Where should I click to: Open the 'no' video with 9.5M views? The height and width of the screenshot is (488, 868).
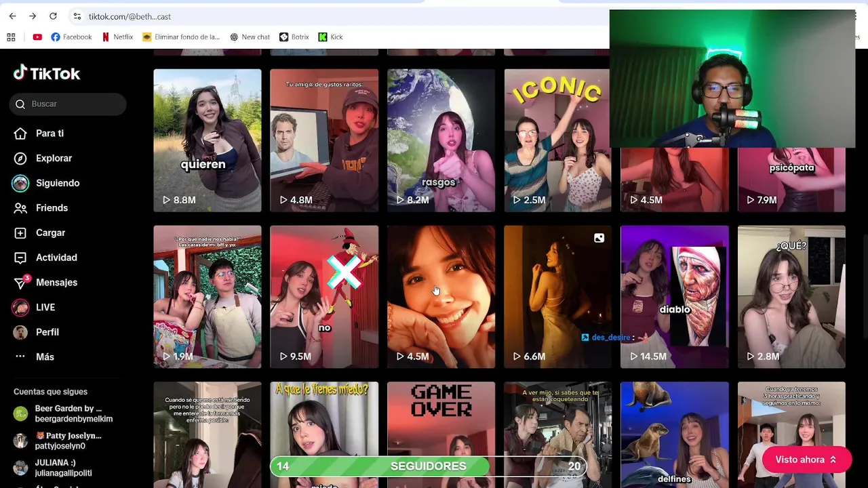tap(324, 297)
